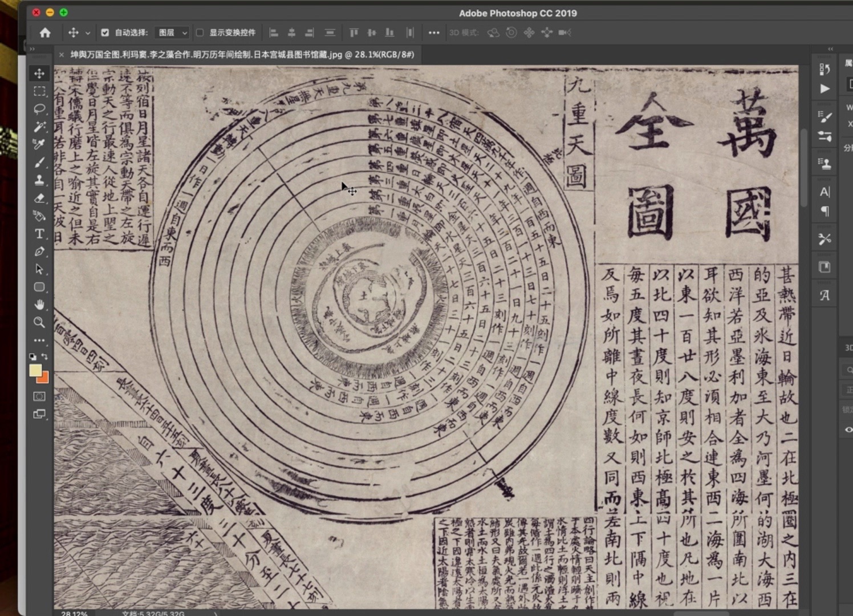
Task: Open the Libraries panel icon
Action: 824,267
